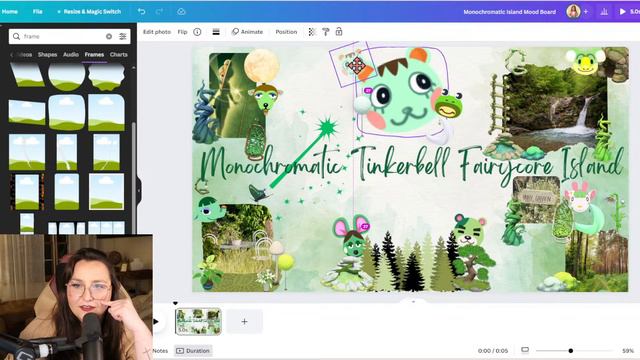Viewport: 640px width, 360px height.
Task: Click the lock element icon
Action: (x=339, y=31)
